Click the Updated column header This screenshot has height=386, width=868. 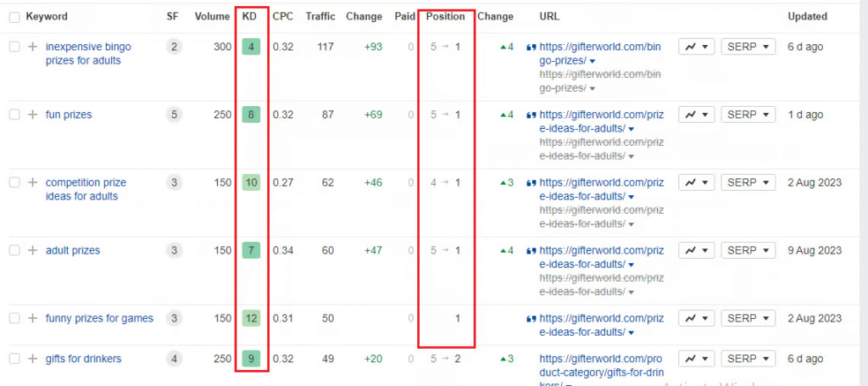pyautogui.click(x=807, y=16)
